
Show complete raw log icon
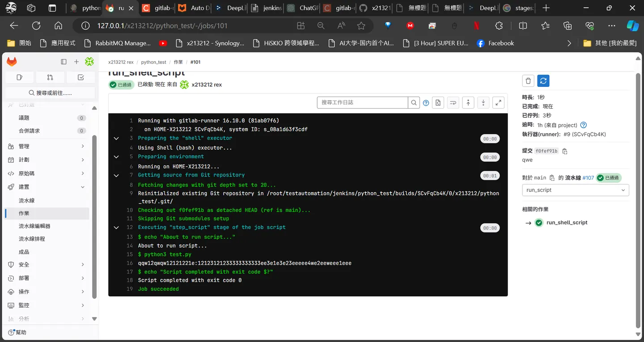click(x=438, y=103)
